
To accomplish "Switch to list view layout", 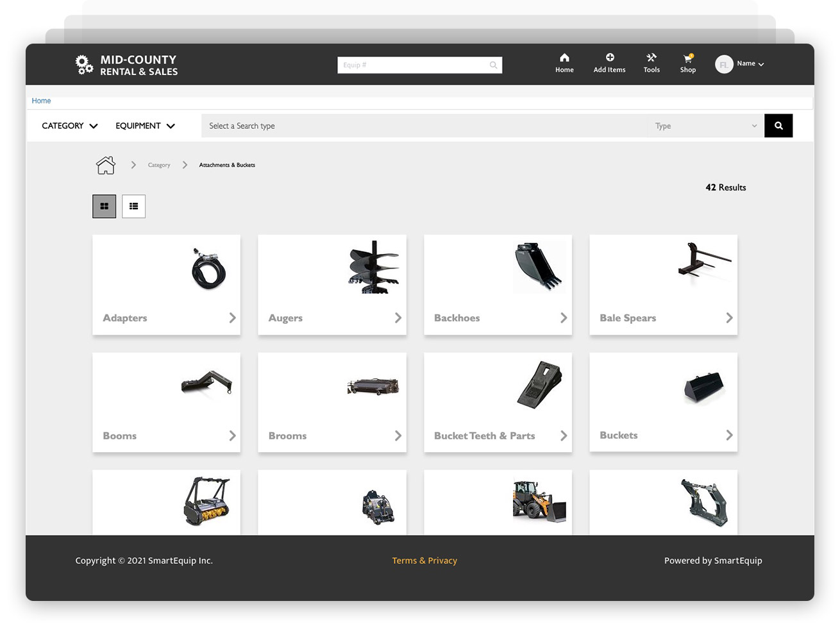I will (x=133, y=206).
